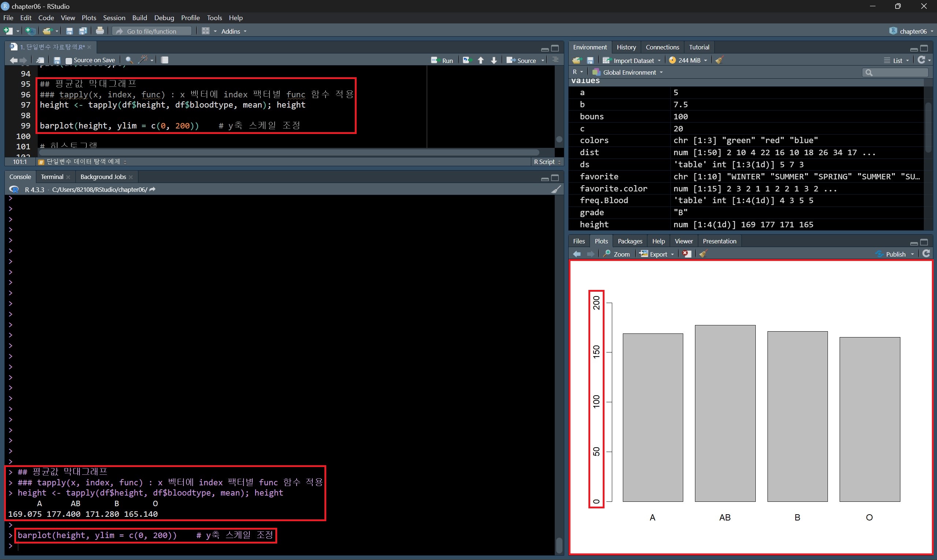Click the Zoom plot button
This screenshot has width=937, height=560.
pos(617,254)
